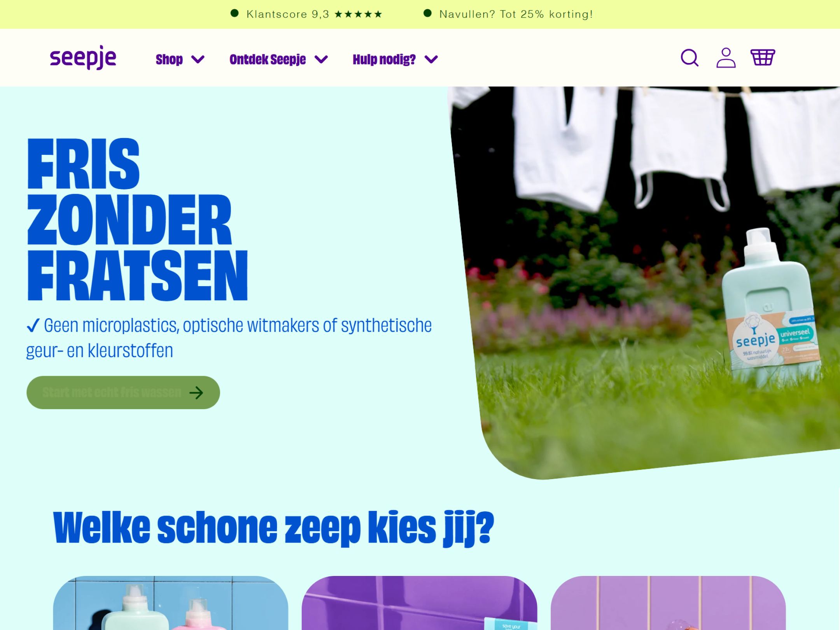This screenshot has width=840, height=630.
Task: Click the checkmark before Geen microplastics
Action: [x=33, y=325]
